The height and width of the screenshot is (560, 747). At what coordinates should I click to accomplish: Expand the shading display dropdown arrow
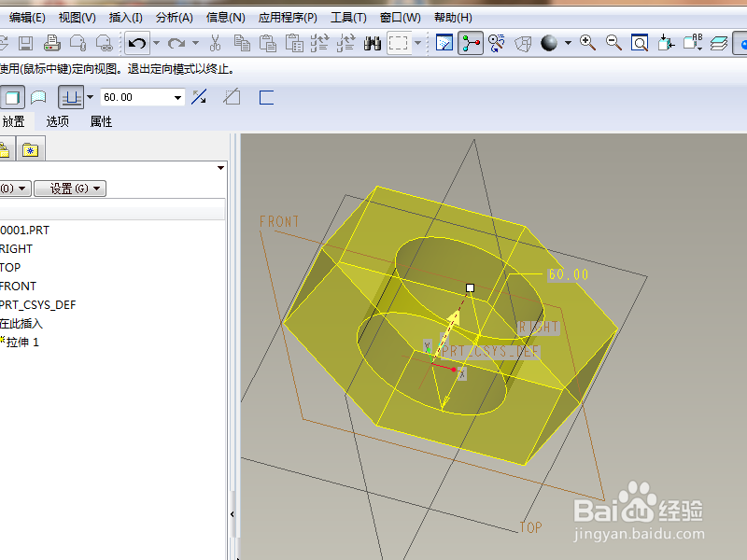tap(568, 43)
